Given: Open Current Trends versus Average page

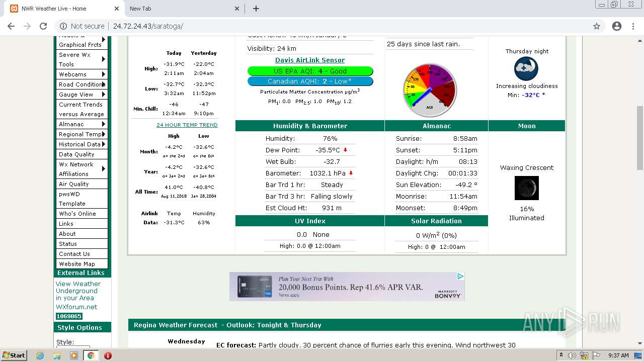Looking at the screenshot, I should [x=82, y=109].
